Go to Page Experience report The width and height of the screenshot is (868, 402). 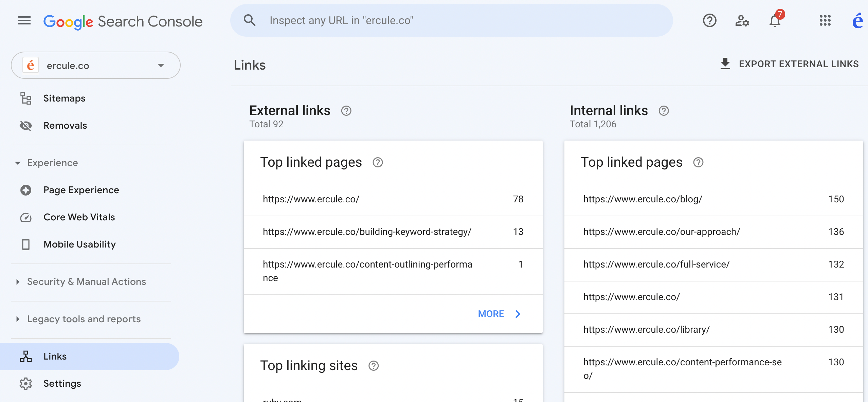[x=90, y=190]
